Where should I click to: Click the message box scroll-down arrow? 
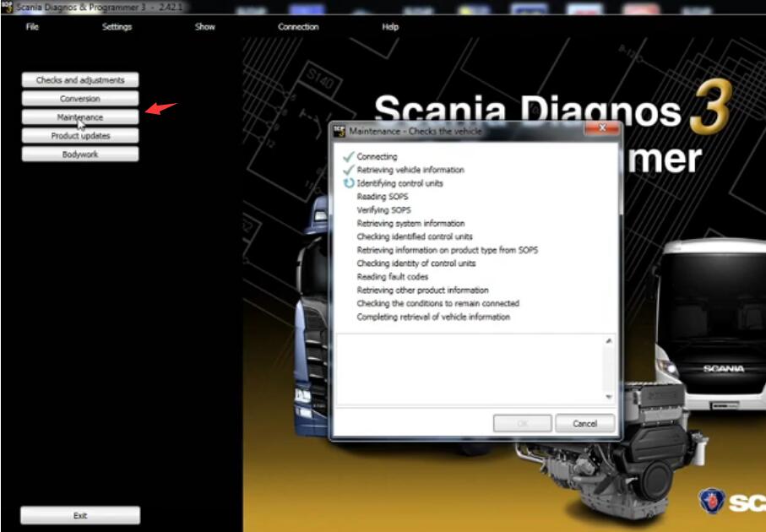point(609,397)
